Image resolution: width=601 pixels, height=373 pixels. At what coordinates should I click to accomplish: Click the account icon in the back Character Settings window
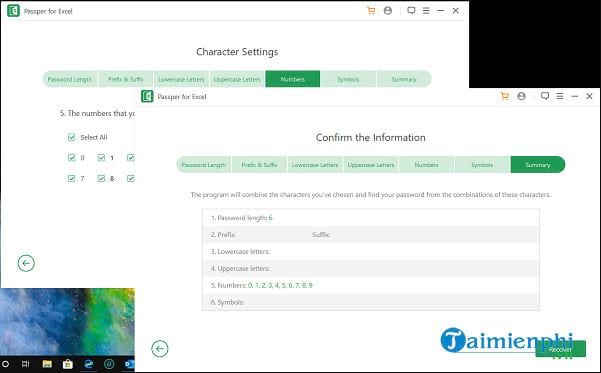coord(388,11)
